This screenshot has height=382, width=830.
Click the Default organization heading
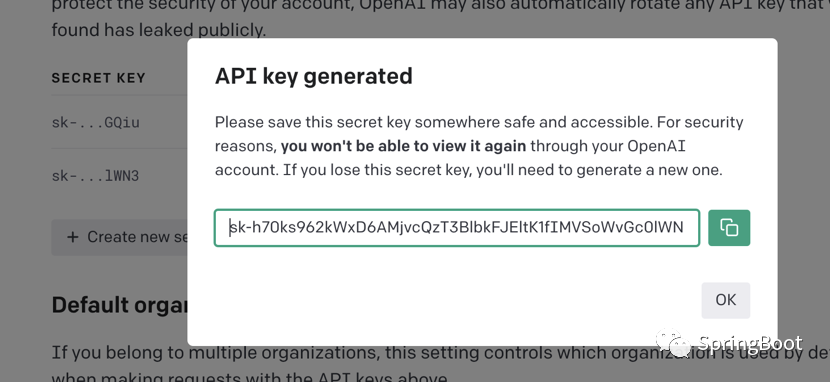[x=120, y=306]
